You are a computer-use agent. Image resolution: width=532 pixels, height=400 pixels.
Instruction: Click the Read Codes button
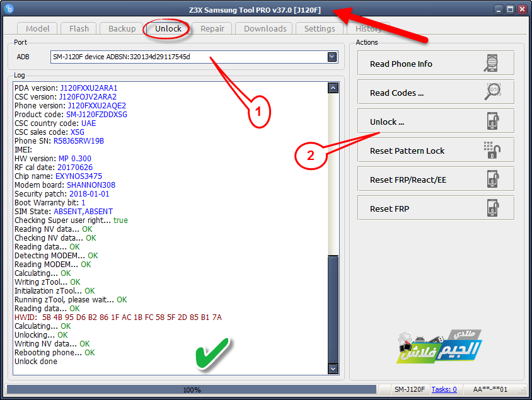coord(436,92)
